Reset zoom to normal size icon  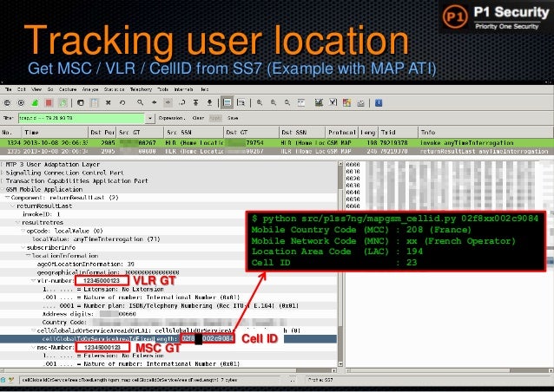click(287, 102)
